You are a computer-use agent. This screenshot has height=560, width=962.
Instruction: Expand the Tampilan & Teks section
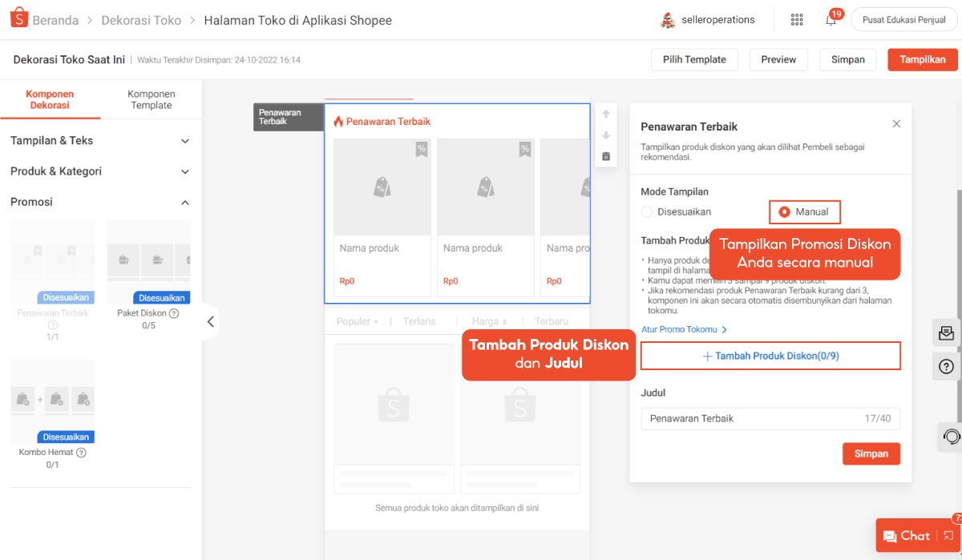pyautogui.click(x=100, y=141)
